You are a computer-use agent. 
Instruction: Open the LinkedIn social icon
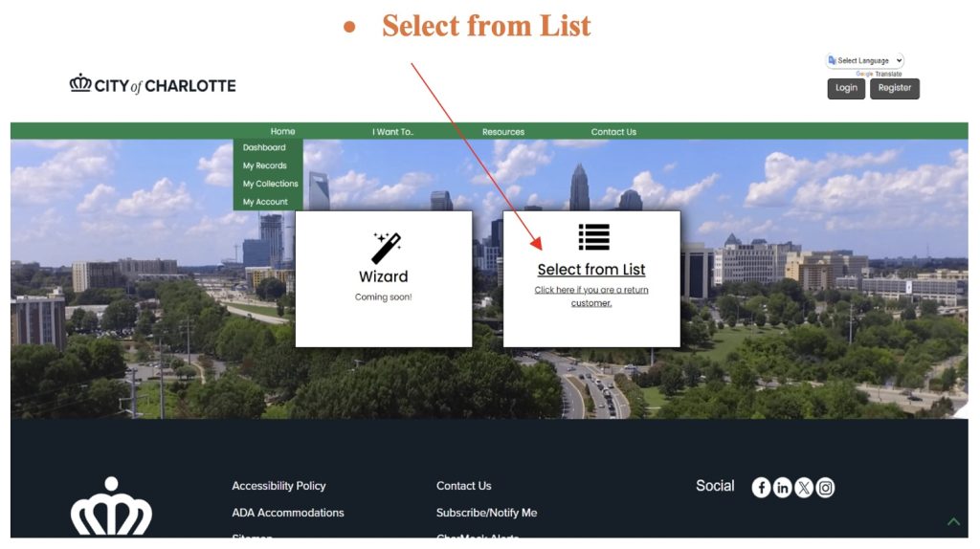pyautogui.click(x=783, y=488)
